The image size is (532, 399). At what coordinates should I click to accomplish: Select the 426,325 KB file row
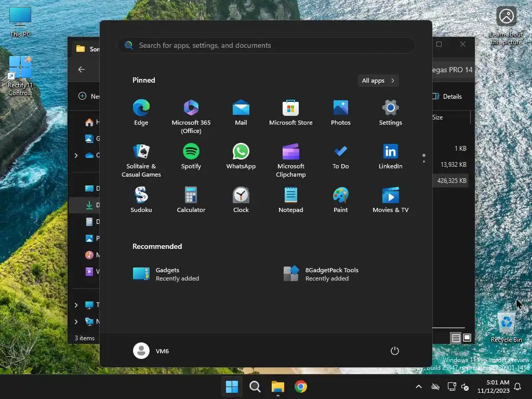point(451,180)
